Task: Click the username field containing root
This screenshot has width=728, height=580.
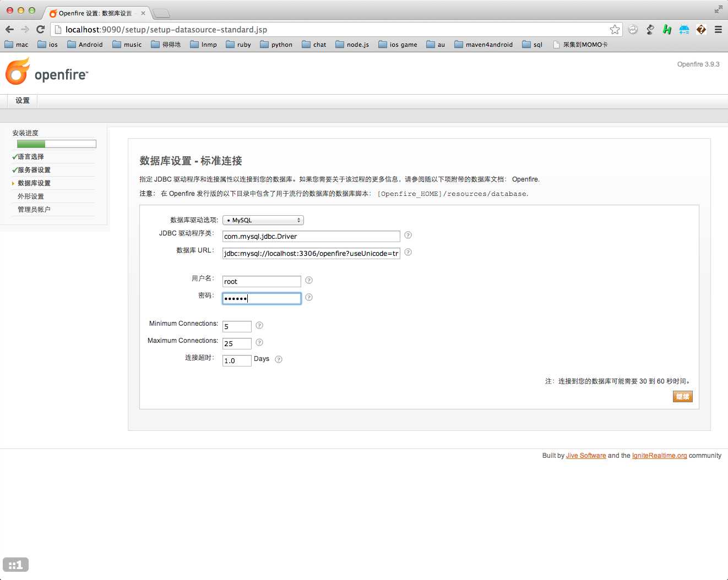Action: pyautogui.click(x=262, y=282)
